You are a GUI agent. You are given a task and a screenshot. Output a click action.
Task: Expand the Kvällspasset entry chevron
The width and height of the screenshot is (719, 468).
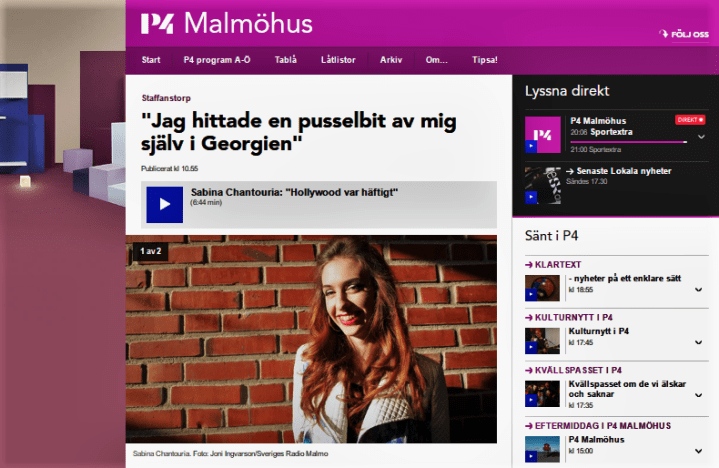coord(698,395)
